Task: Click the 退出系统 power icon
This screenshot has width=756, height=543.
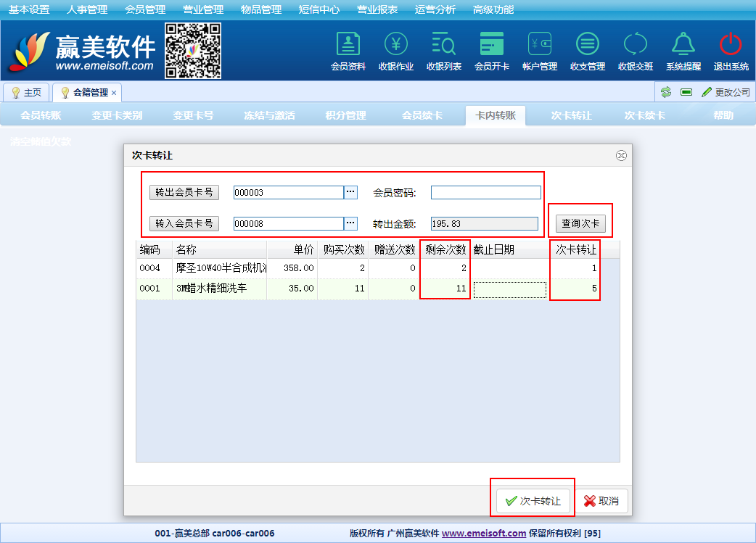Action: [731, 45]
